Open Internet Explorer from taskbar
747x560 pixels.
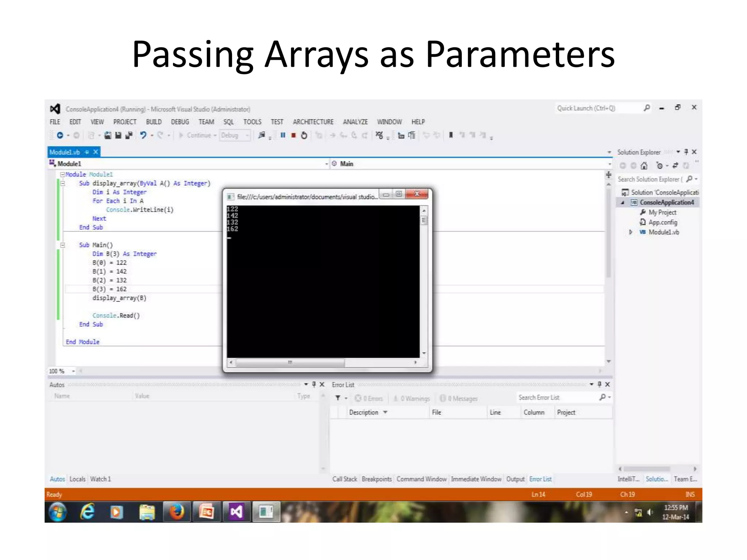click(x=88, y=512)
